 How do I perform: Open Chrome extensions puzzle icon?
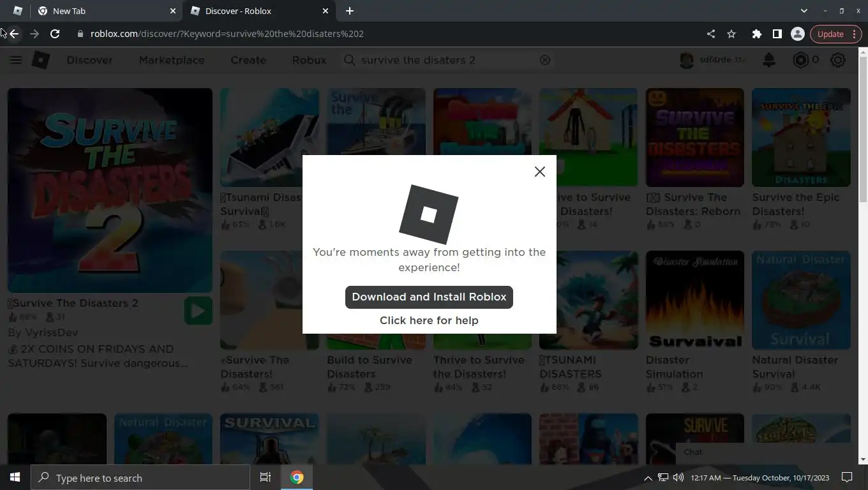757,34
